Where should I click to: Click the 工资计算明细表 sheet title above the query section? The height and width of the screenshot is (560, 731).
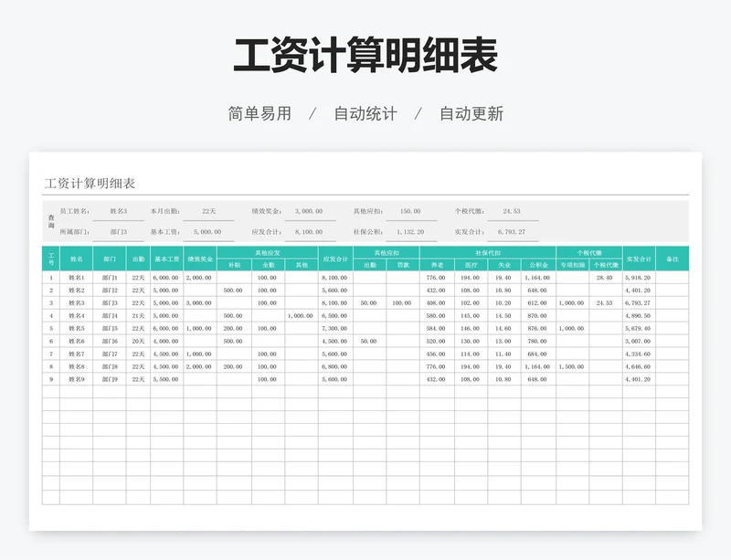[90, 184]
